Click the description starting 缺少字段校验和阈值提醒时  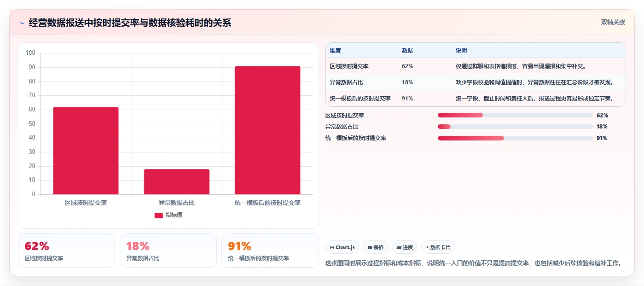click(534, 82)
